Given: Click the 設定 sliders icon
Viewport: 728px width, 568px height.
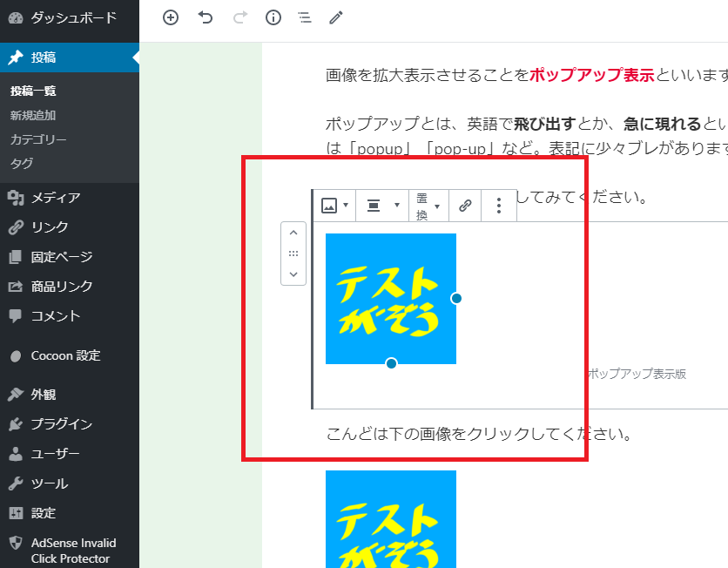Looking at the screenshot, I should [16, 513].
